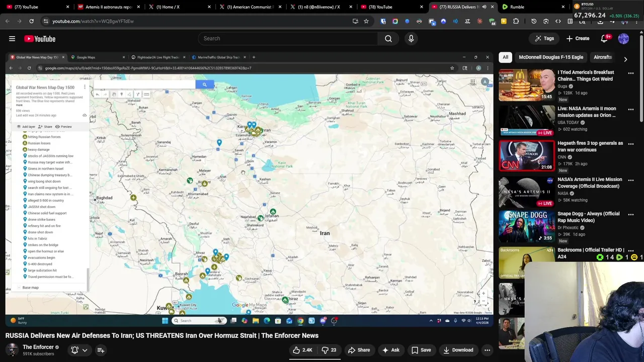Open the browser Extensions puzzle icon

(x=516, y=21)
